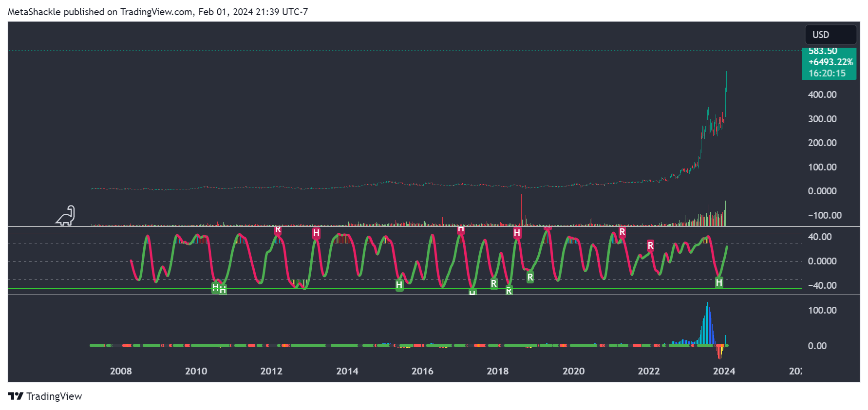Select the green H marker near 2024
868x410 pixels.
point(719,282)
